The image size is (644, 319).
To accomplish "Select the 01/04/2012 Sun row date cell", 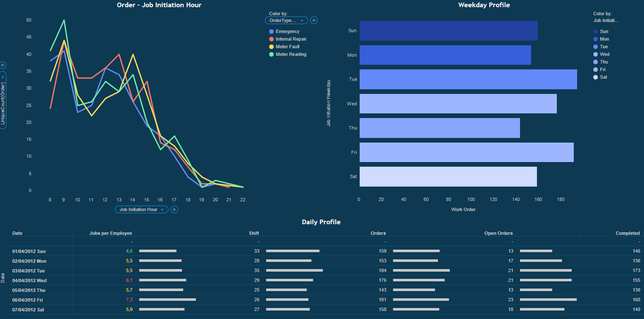I will pyautogui.click(x=29, y=251).
